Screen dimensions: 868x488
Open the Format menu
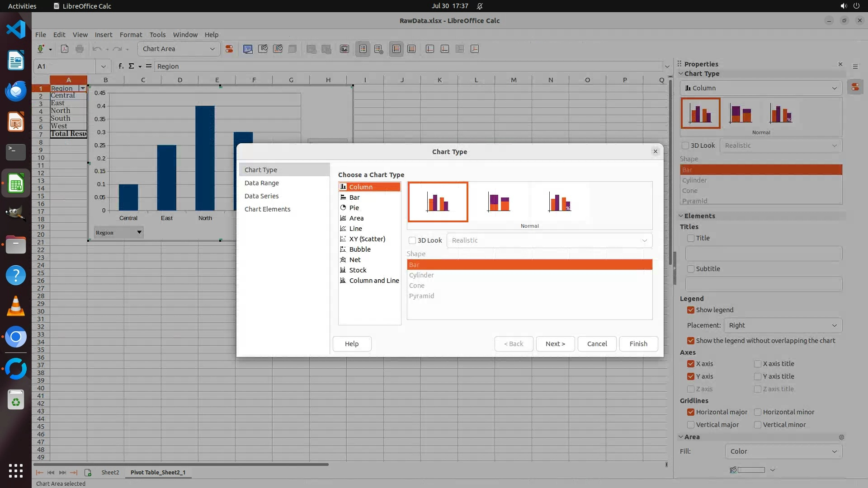[131, 35]
